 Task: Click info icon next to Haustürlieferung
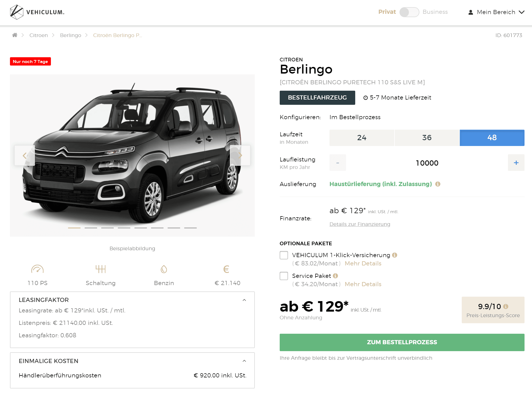pyautogui.click(x=438, y=184)
